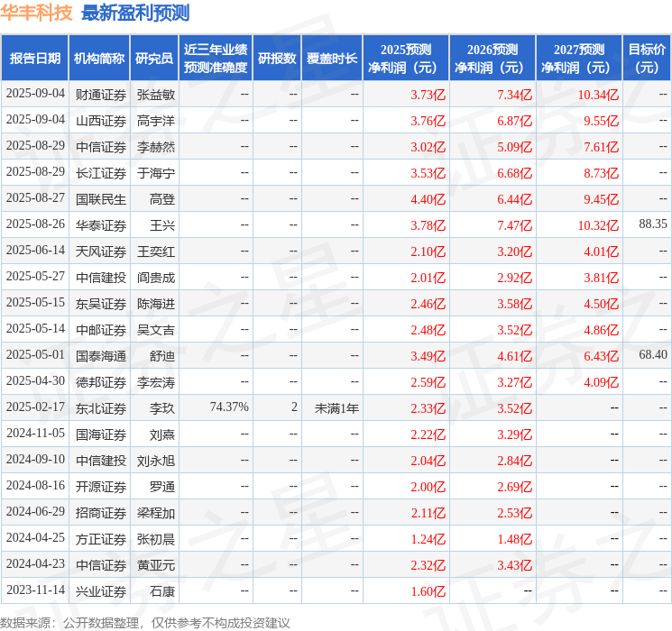This screenshot has height=631, width=672.
Task: Click the 研报数 column header
Action: (277, 59)
